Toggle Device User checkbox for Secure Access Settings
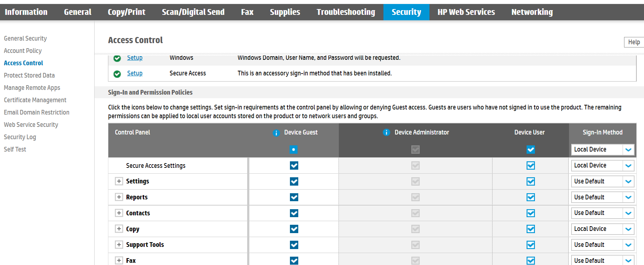 [x=531, y=165]
